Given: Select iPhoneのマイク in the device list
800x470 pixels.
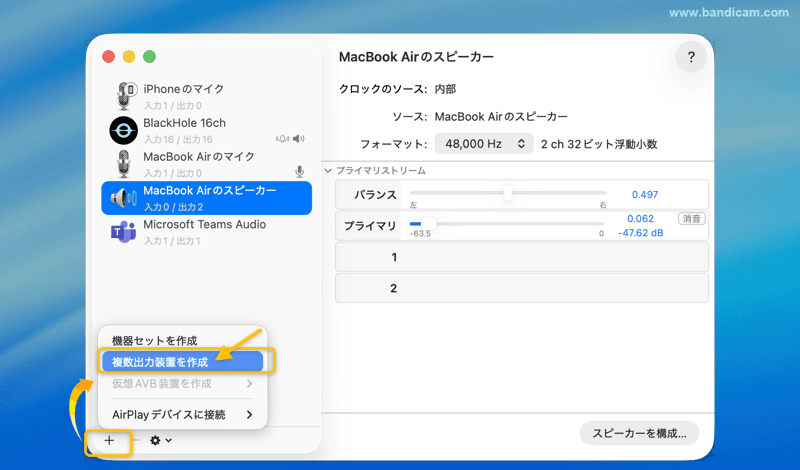Looking at the screenshot, I should point(207,96).
